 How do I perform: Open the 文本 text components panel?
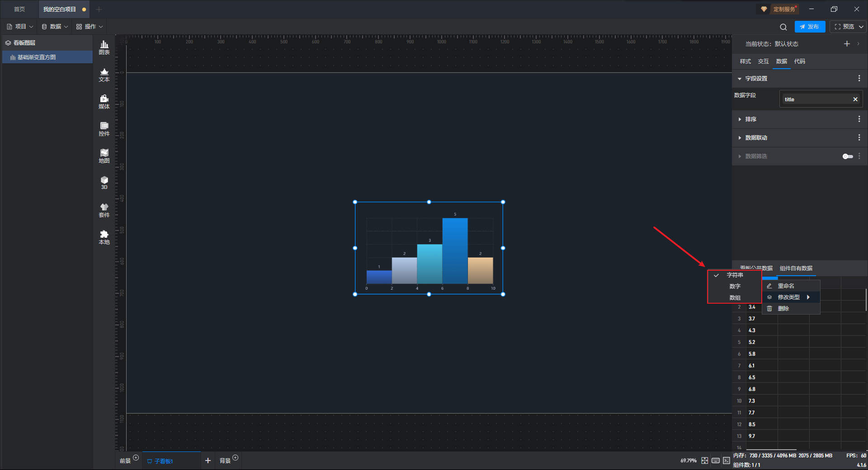click(104, 75)
